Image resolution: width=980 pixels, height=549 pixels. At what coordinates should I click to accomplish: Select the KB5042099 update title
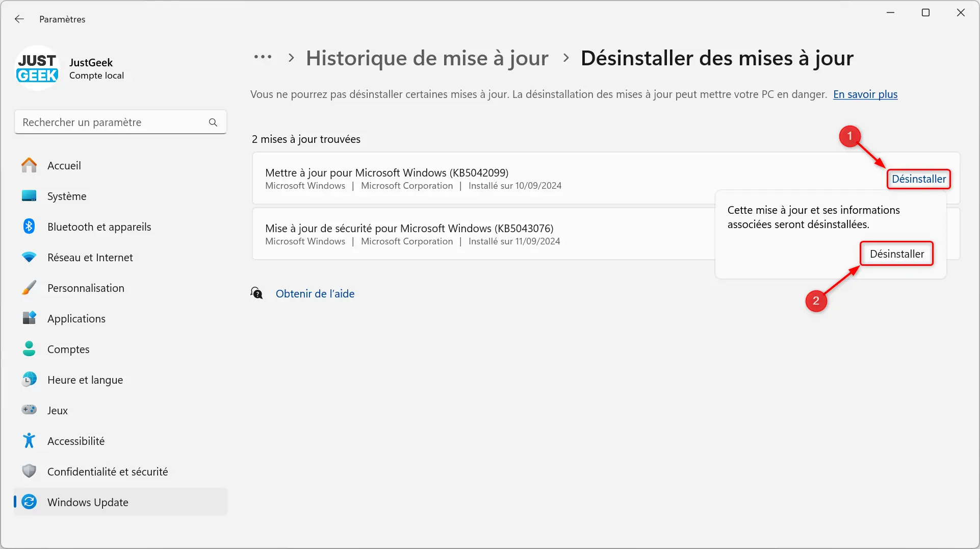(x=386, y=172)
